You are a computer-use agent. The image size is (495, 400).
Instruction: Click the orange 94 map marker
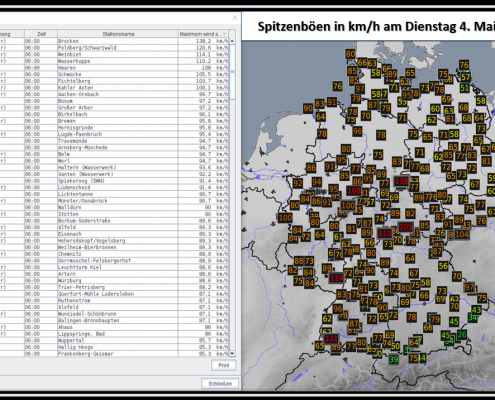[317, 182]
